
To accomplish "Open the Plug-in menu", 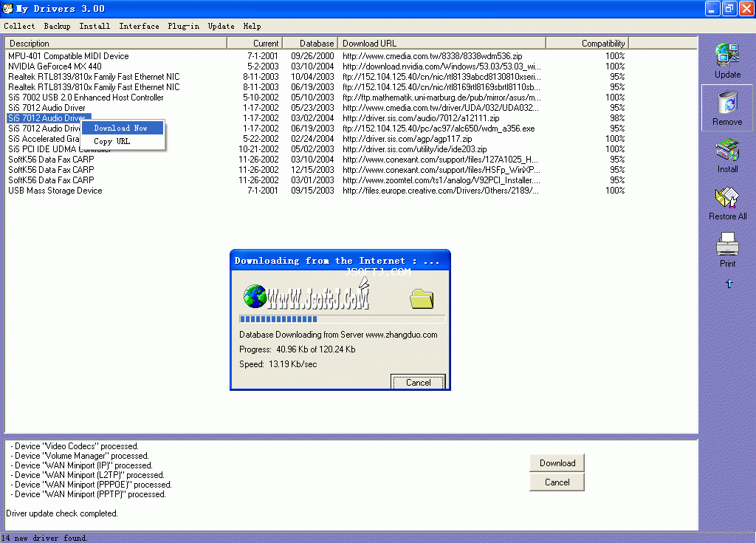I will point(183,26).
